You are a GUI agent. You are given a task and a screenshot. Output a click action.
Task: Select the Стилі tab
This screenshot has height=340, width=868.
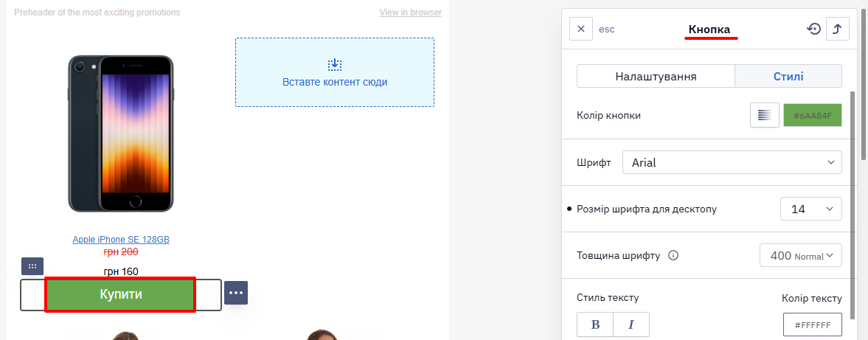click(x=788, y=77)
